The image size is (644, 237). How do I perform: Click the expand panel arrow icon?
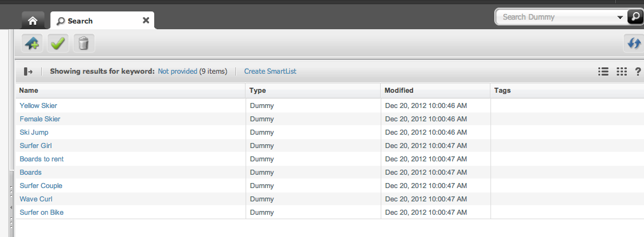coord(29,72)
